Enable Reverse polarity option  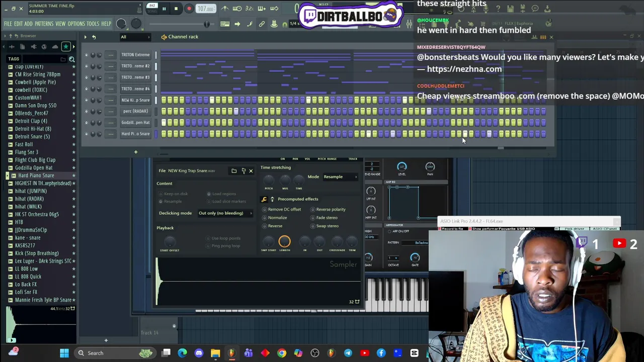tap(328, 210)
